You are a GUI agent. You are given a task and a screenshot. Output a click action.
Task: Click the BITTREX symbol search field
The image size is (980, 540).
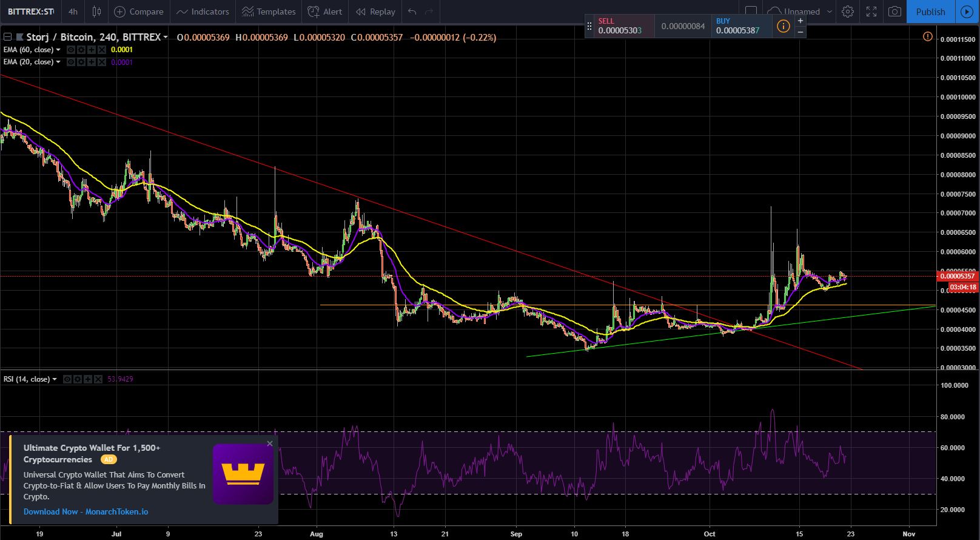[31, 12]
